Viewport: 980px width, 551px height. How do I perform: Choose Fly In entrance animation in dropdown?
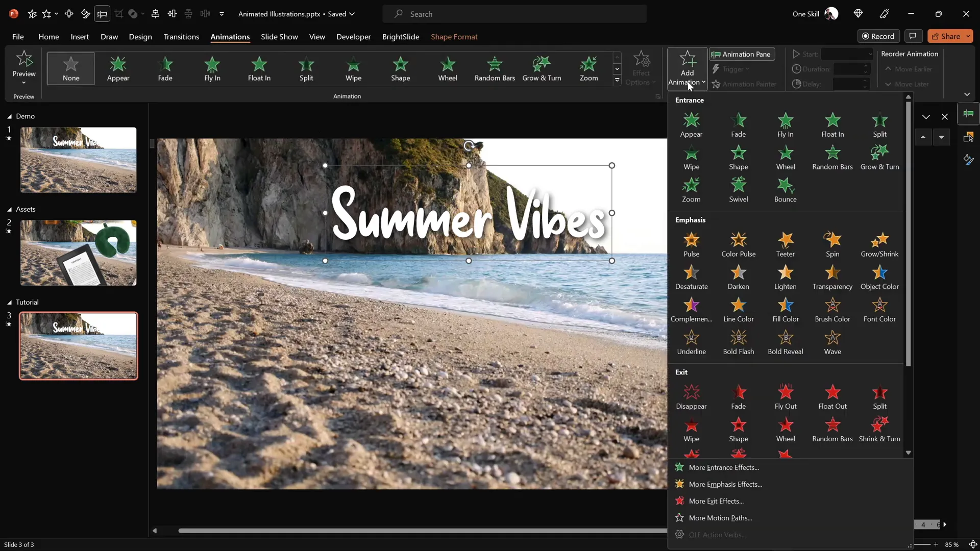click(785, 125)
